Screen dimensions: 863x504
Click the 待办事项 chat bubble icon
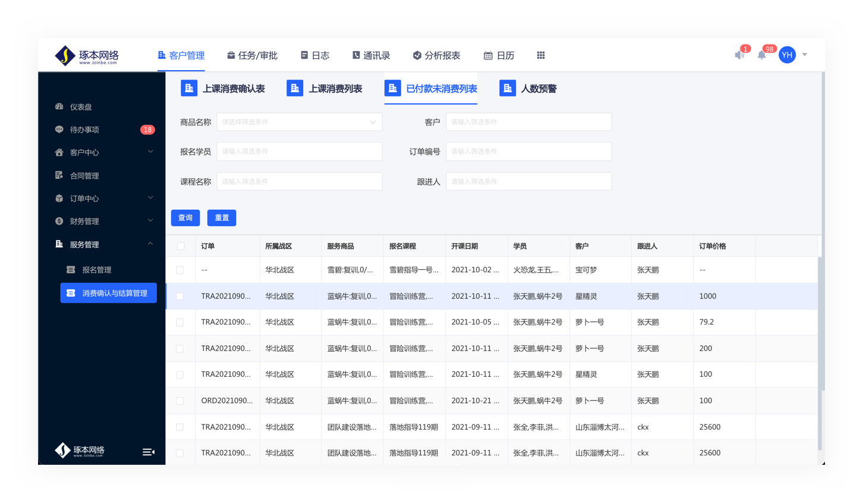click(x=59, y=129)
